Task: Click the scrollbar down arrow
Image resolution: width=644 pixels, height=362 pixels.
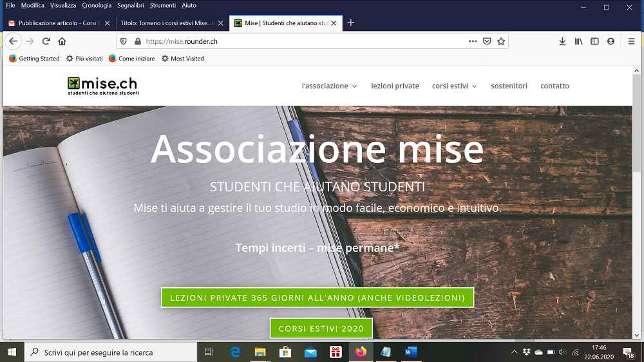Action: click(637, 336)
